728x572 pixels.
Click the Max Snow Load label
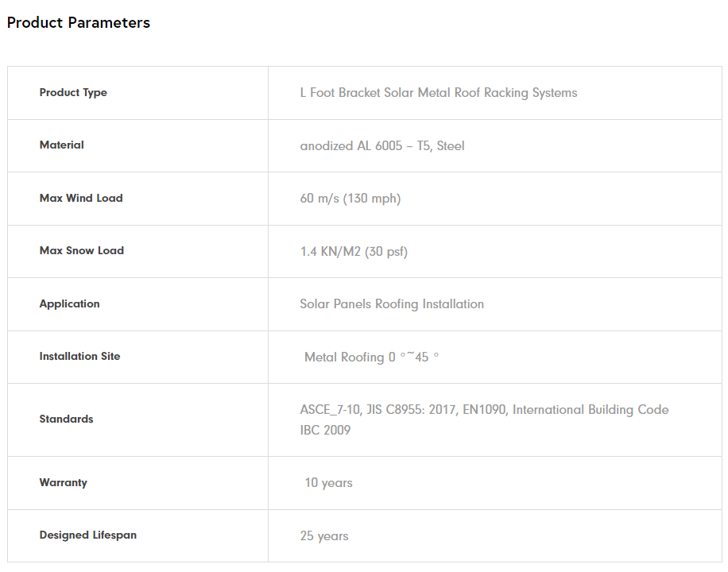tap(82, 251)
